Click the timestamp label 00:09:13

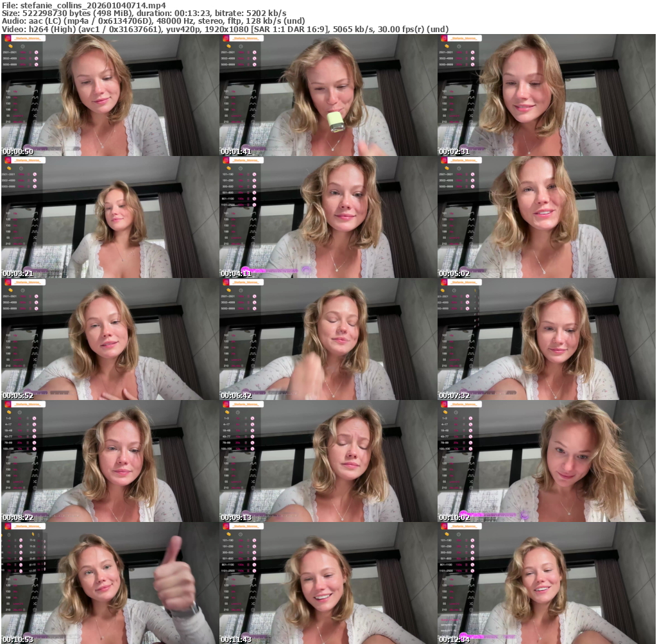pos(236,518)
